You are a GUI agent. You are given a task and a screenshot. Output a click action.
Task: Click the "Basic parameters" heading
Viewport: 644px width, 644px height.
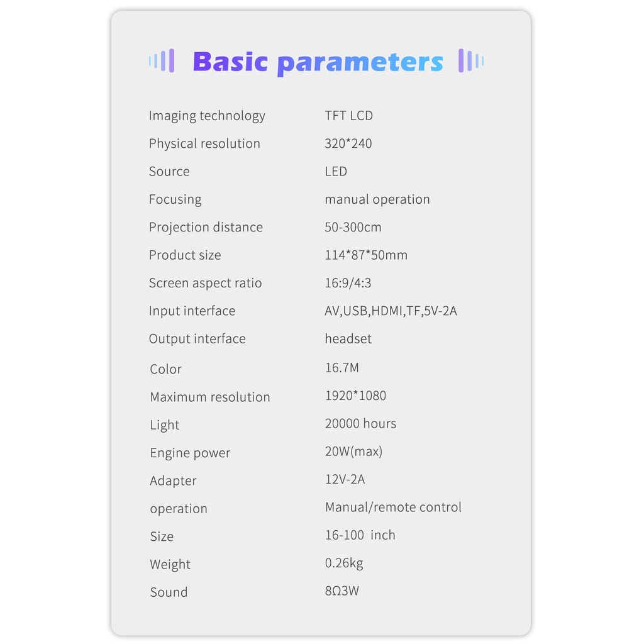(x=318, y=62)
